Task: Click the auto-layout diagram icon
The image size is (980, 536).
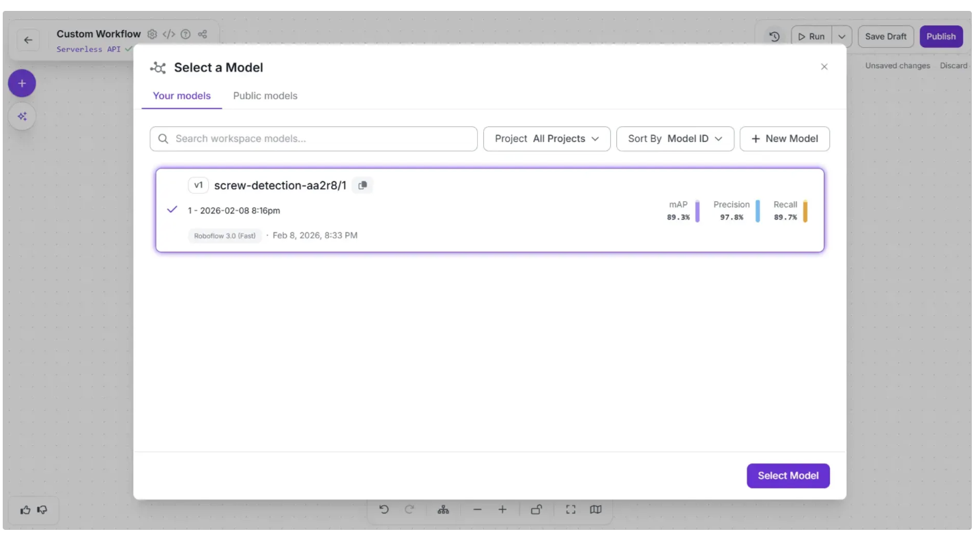Action: [444, 509]
